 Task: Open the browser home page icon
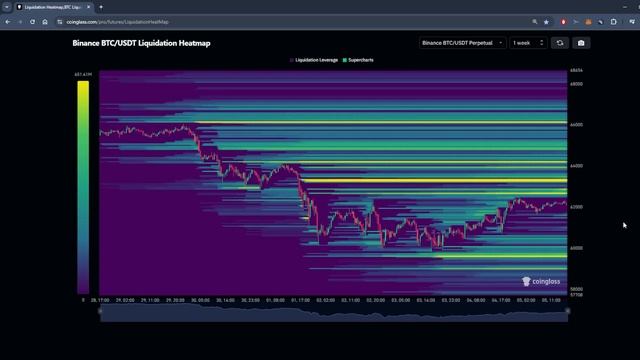pyautogui.click(x=45, y=22)
